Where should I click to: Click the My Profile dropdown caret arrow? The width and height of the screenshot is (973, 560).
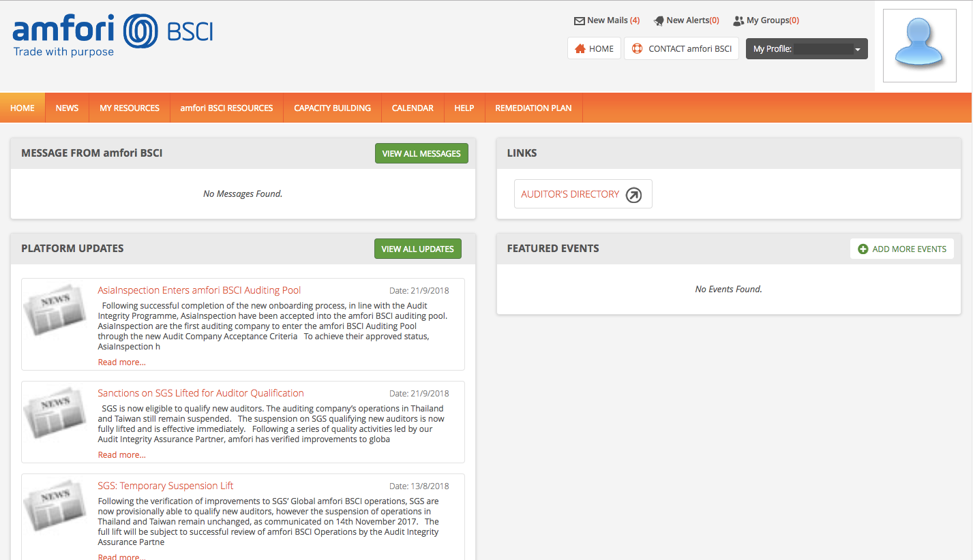coord(858,50)
